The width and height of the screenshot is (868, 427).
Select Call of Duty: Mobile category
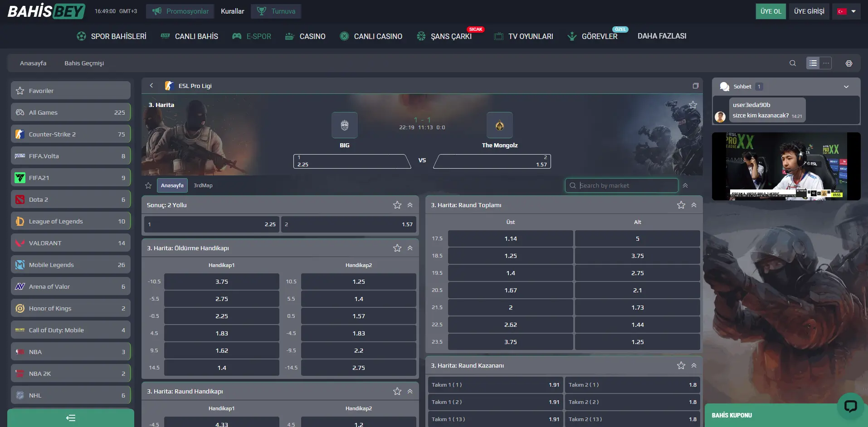point(71,330)
